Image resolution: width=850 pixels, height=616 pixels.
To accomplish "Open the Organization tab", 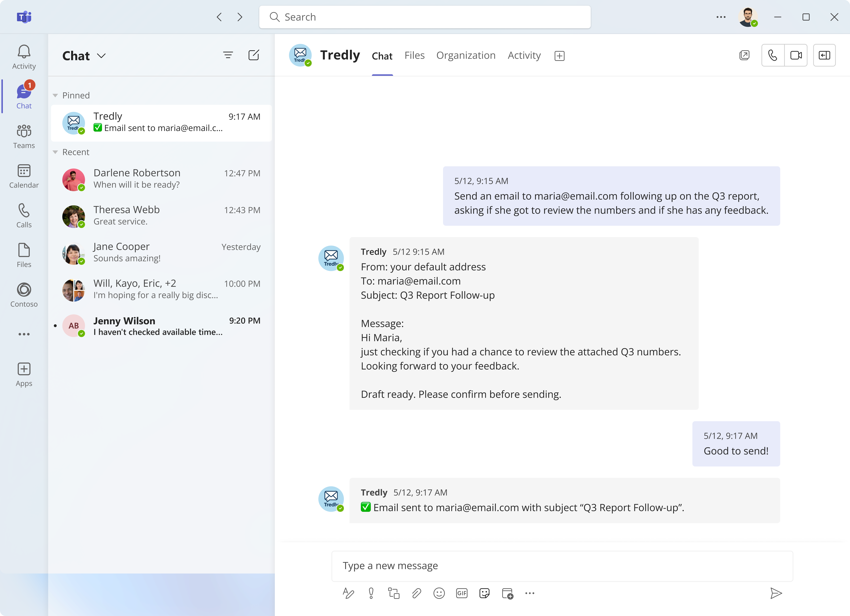I will (466, 55).
